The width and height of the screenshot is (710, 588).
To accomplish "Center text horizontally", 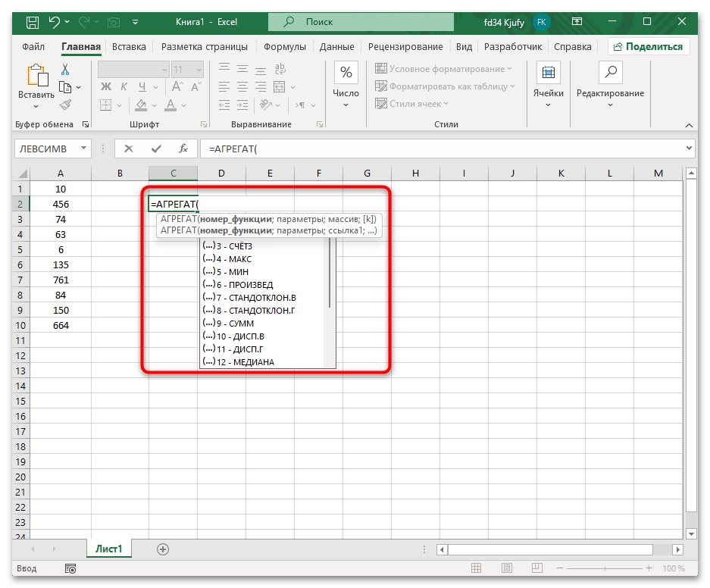I will coord(242,87).
